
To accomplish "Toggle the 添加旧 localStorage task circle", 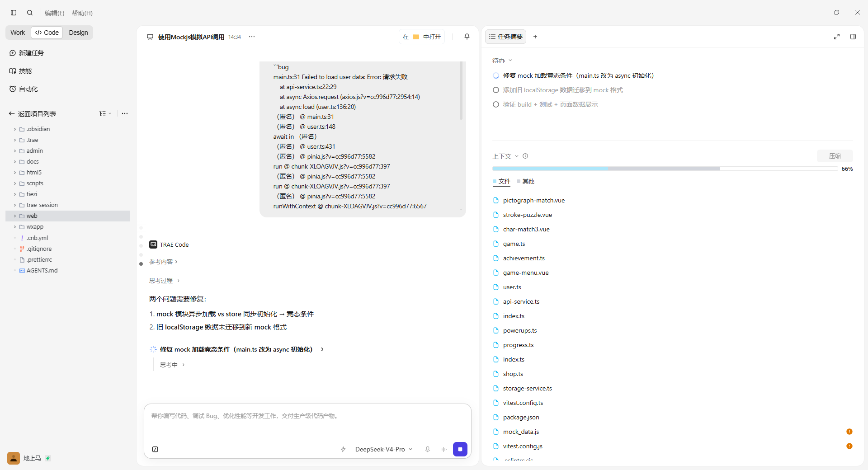I will pyautogui.click(x=496, y=90).
